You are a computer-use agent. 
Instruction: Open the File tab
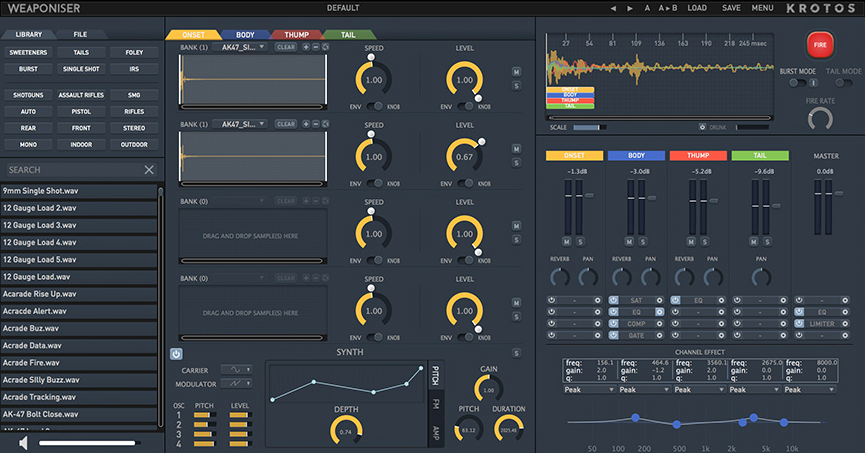coord(79,34)
